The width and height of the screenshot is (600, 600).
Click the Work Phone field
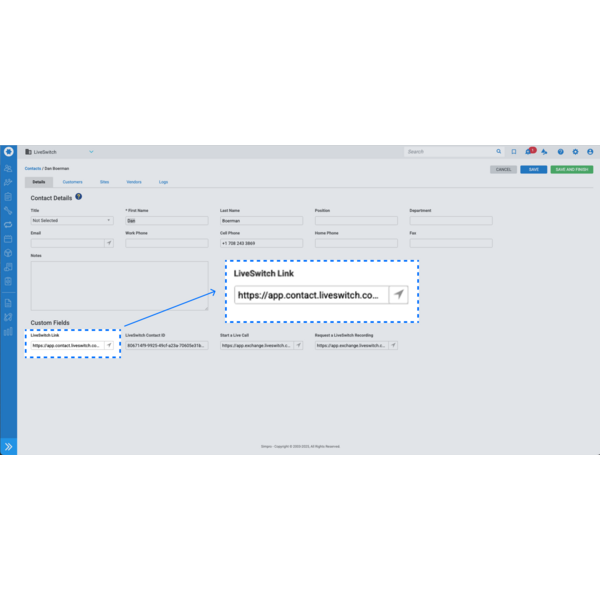point(167,243)
